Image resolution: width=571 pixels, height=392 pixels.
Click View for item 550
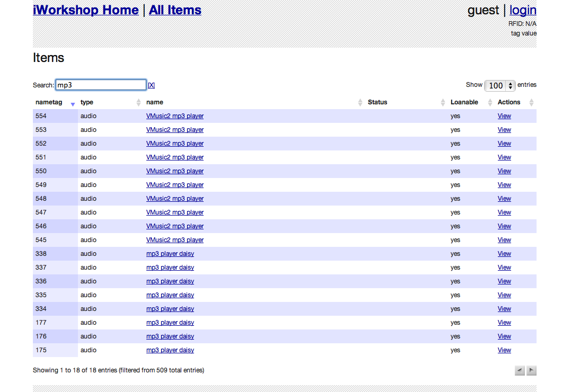click(504, 171)
